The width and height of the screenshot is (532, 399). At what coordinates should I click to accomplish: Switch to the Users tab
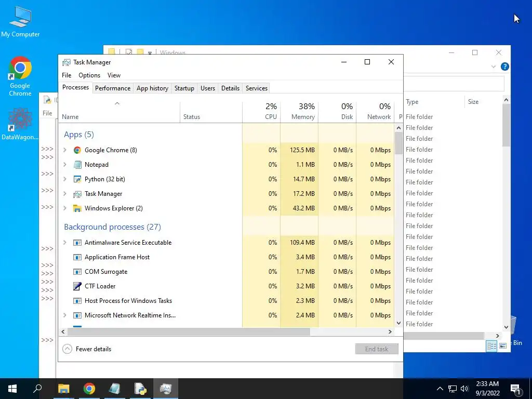tap(208, 88)
